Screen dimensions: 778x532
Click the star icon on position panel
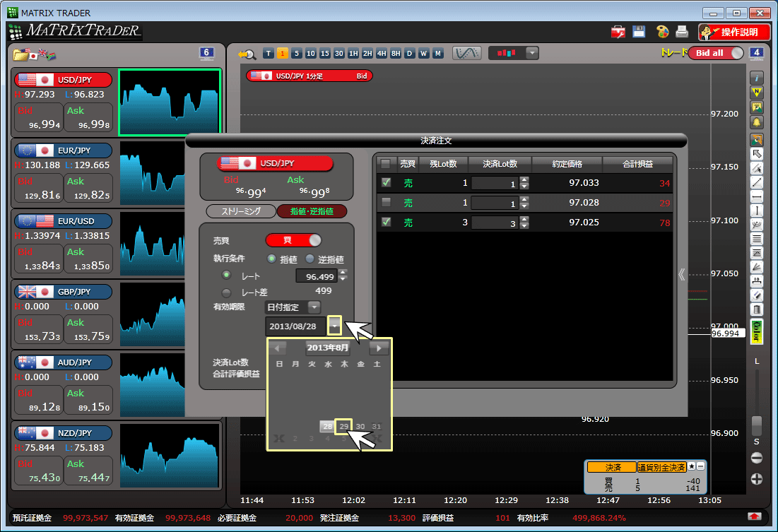pos(692,466)
